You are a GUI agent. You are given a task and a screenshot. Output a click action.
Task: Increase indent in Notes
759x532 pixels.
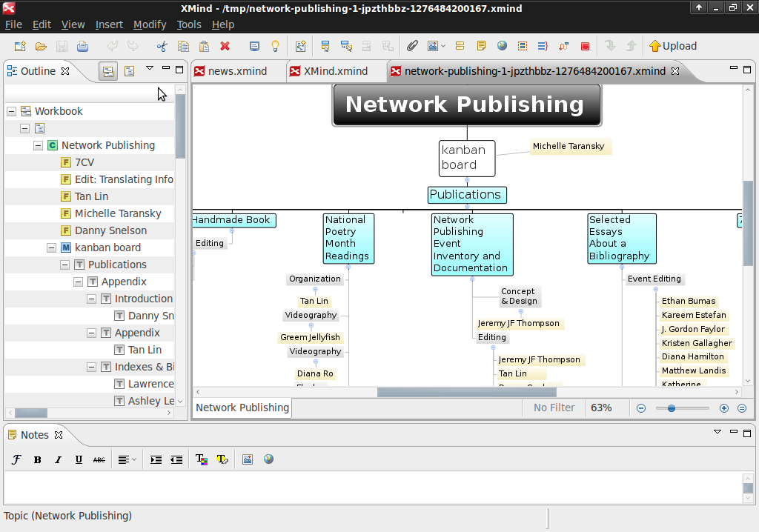[156, 459]
